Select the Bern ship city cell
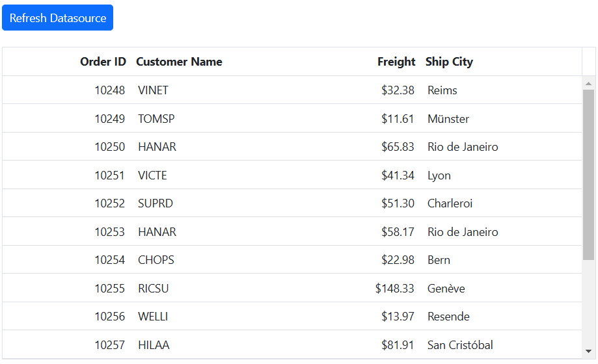 [439, 260]
